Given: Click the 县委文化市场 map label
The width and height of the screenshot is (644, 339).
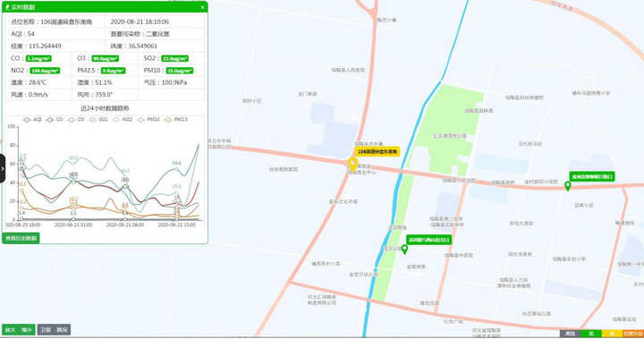Looking at the screenshot, I should [x=343, y=202].
